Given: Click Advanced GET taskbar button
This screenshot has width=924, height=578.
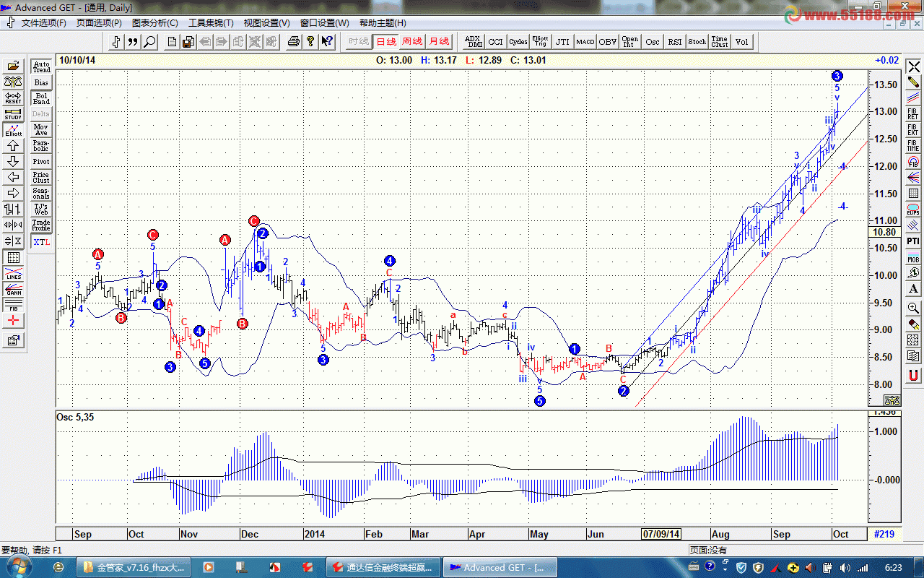Looking at the screenshot, I should point(498,567).
